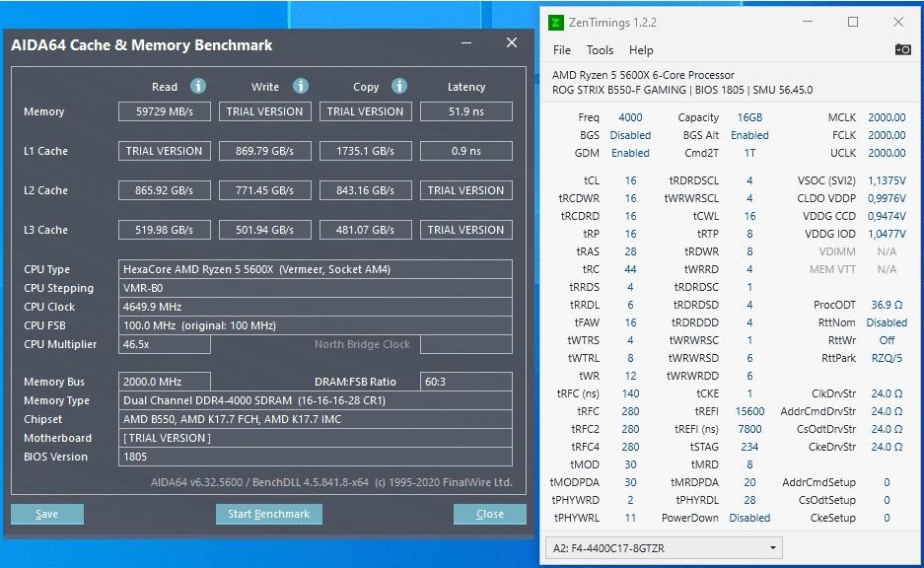The image size is (924, 568).
Task: Click the ZenTimings screenshot camera icon
Action: click(x=902, y=49)
